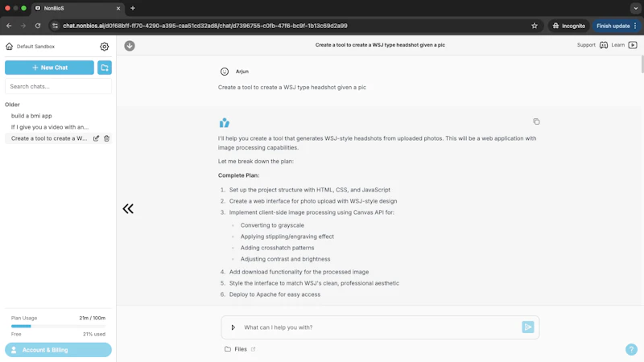644x362 pixels.
Task: Close the NonBioS browser tab
Action: pyautogui.click(x=118, y=8)
